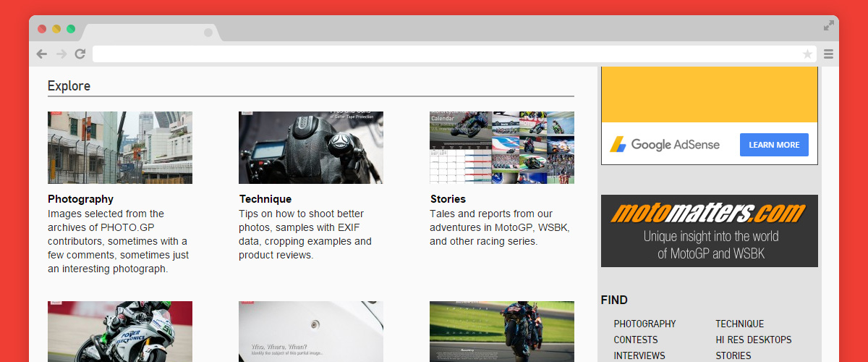Select TECHNIQUE in the Find list
The image size is (868, 362).
tap(740, 324)
